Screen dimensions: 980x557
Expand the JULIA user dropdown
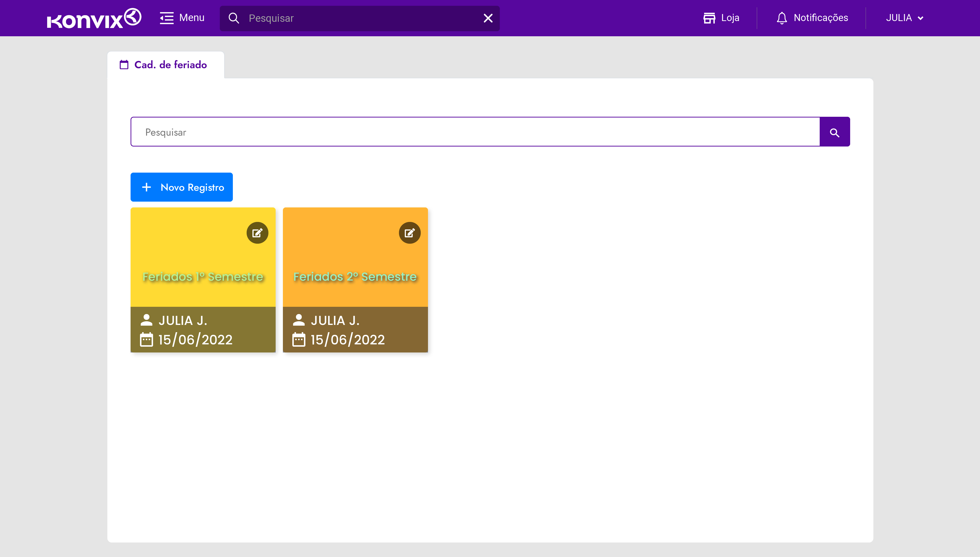[x=899, y=18]
